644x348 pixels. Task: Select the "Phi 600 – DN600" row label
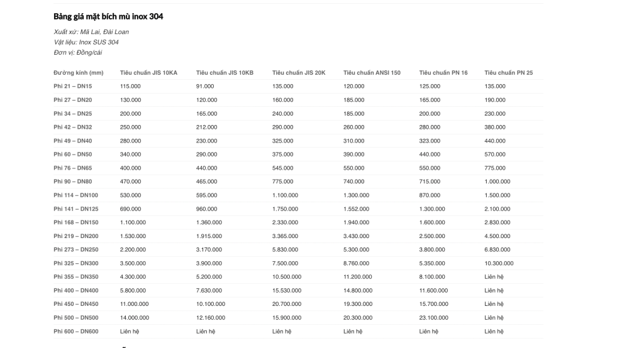75,331
